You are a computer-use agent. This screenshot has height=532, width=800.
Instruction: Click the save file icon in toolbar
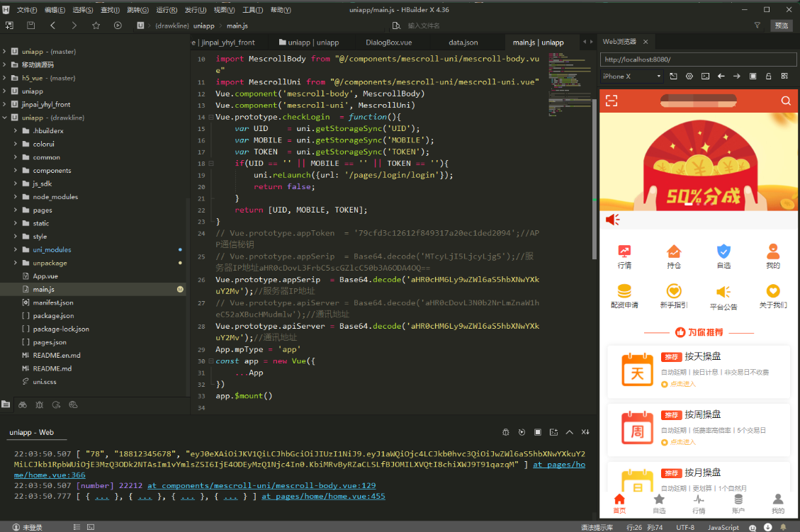pyautogui.click(x=30, y=26)
